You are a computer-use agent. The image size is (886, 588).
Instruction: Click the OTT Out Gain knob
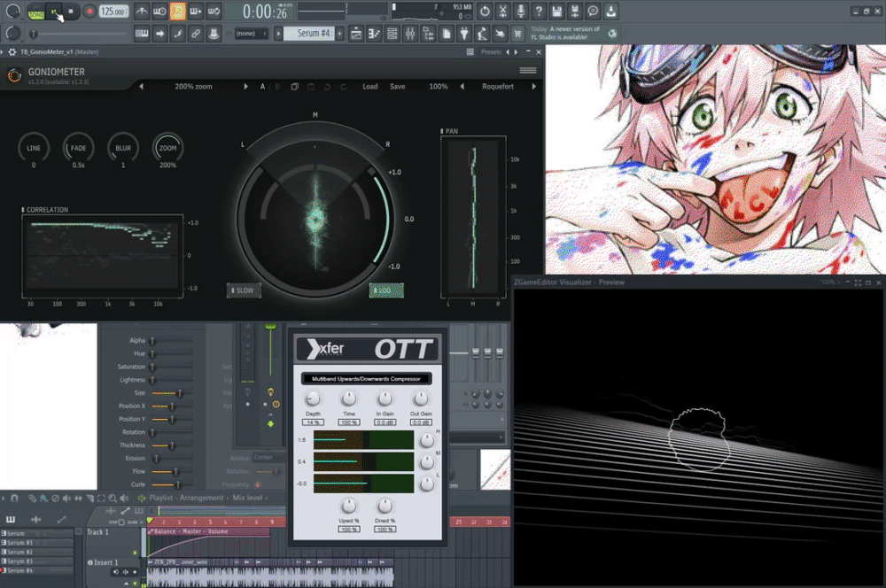coord(420,399)
